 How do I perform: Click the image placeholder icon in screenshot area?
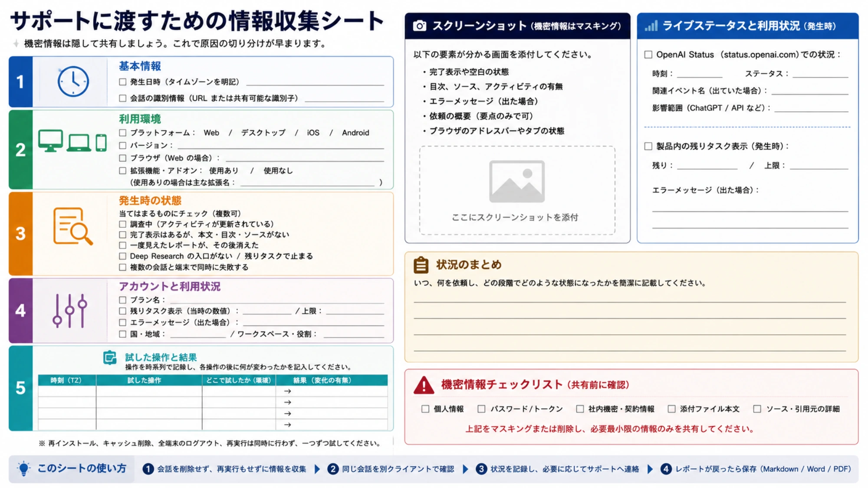(x=516, y=181)
